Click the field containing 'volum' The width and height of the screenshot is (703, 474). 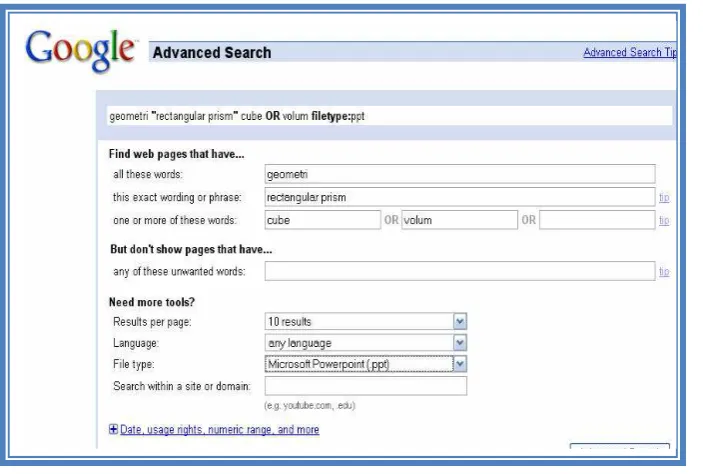[x=460, y=220]
